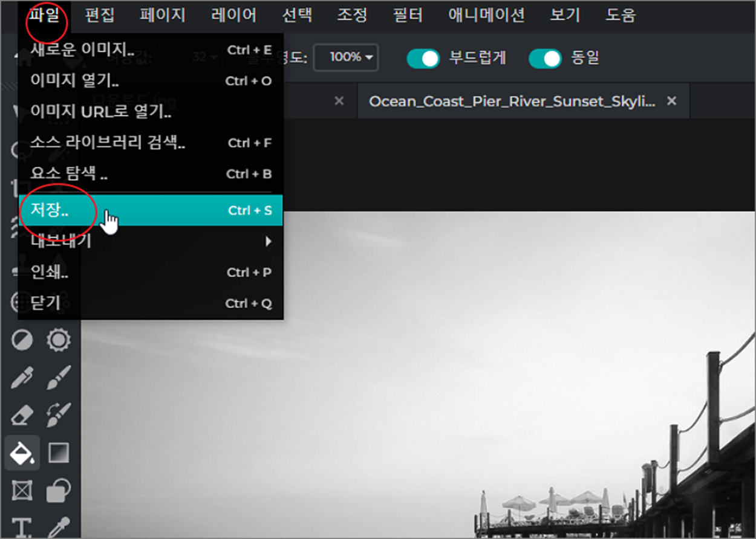The width and height of the screenshot is (756, 539).
Task: Select the Text tool
Action: coord(22,528)
